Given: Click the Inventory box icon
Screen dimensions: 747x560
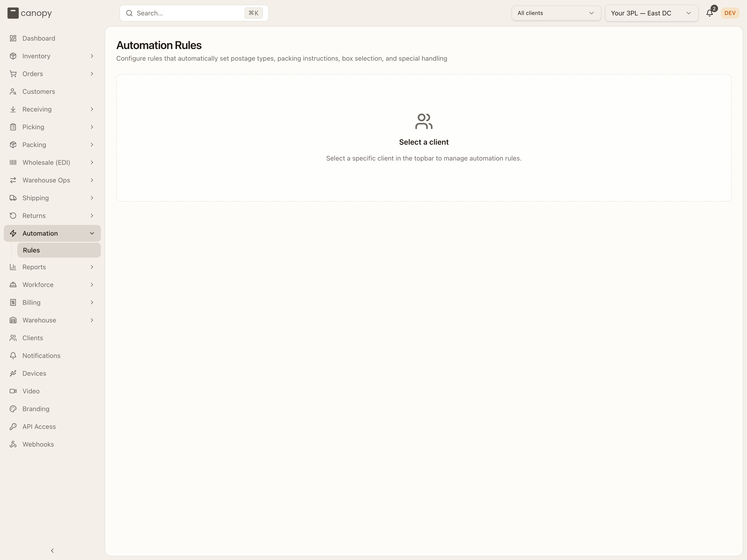Looking at the screenshot, I should [x=13, y=56].
